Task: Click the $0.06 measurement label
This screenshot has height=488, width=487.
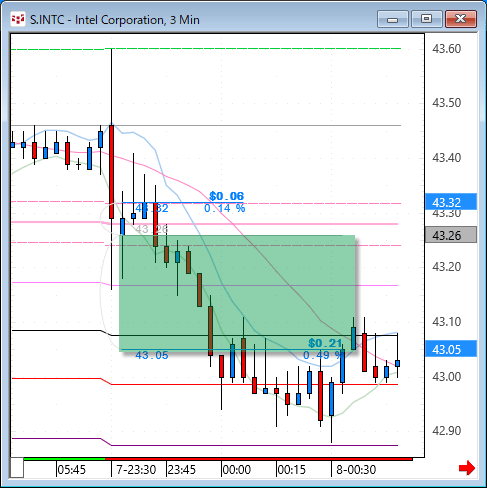Action: point(227,196)
